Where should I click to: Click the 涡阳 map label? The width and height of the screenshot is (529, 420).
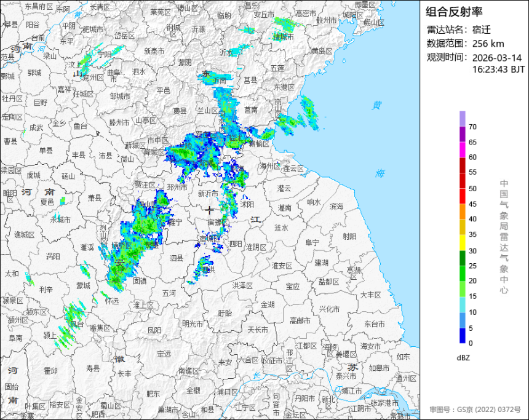coord(53,256)
